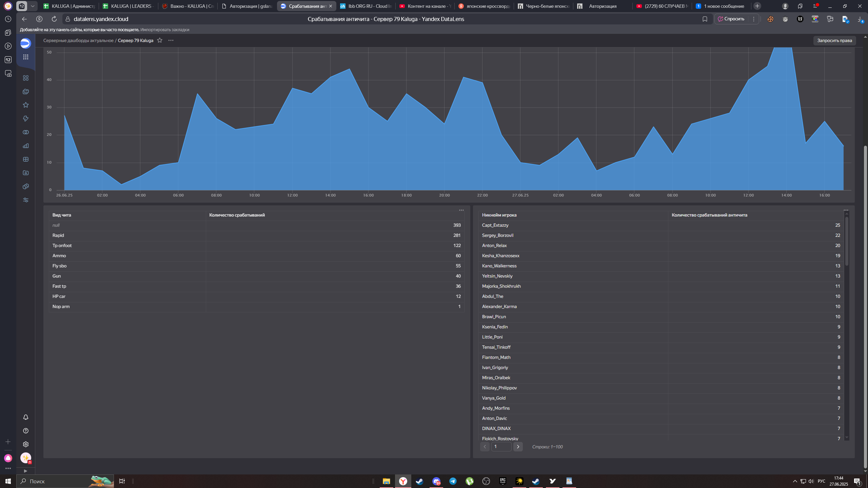This screenshot has height=488, width=868.
Task: Switch to Важно - KALUGA tab
Action: pos(188,6)
